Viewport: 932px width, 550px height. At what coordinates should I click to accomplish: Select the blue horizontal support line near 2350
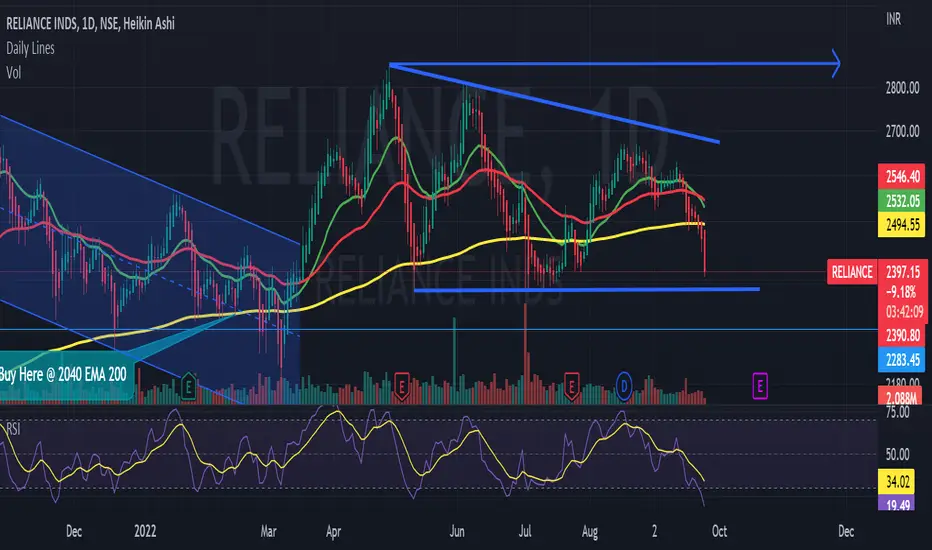[587, 290]
